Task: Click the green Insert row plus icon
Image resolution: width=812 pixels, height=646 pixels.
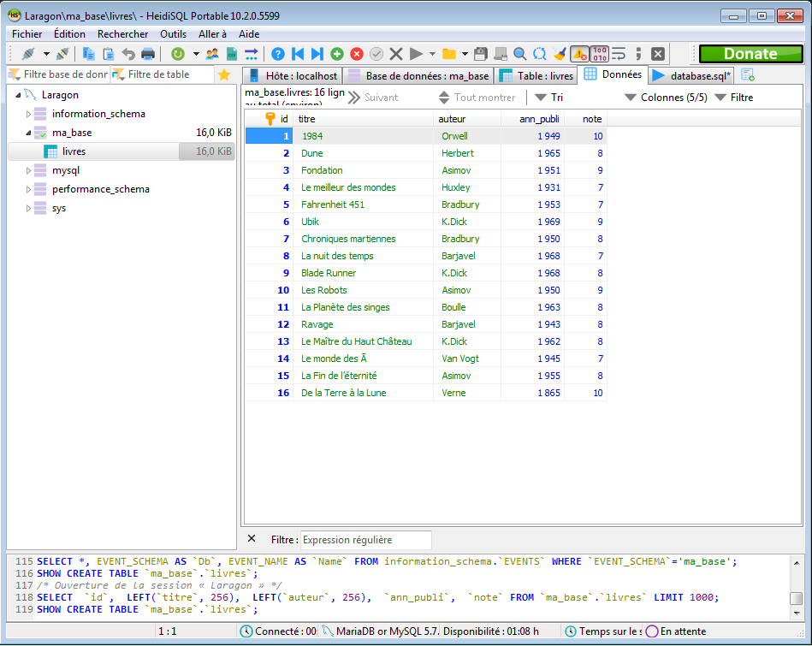Action: tap(337, 54)
